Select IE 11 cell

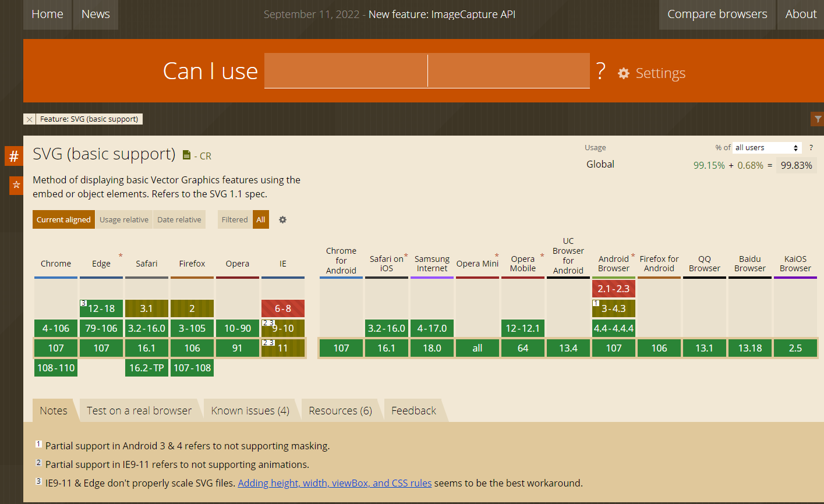[x=283, y=348]
